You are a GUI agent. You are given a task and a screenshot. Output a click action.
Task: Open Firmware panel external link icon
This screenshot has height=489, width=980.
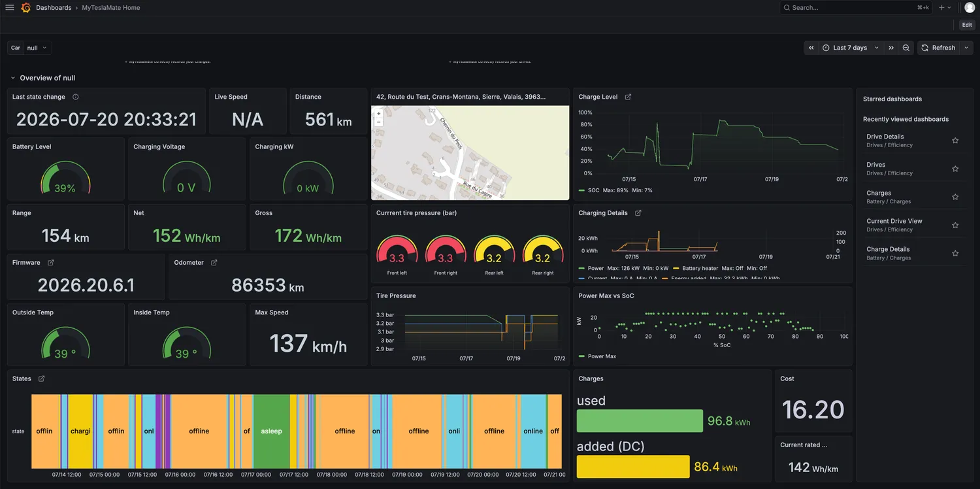coord(51,263)
